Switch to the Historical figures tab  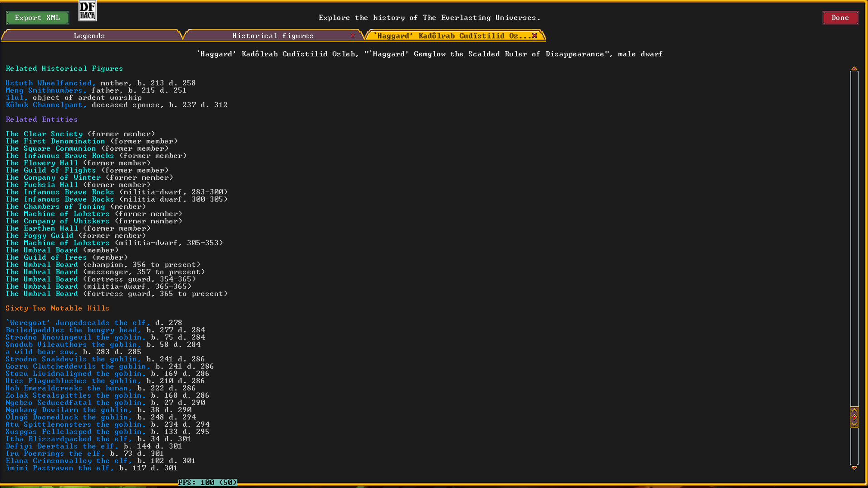click(273, 35)
